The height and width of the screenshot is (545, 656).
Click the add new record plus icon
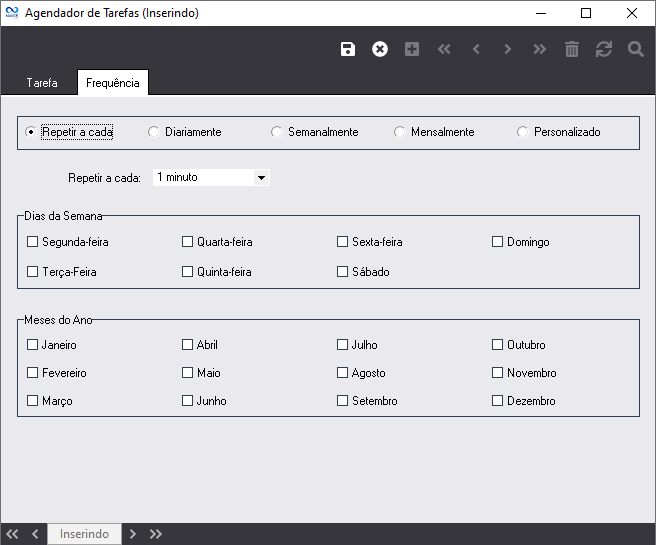(412, 49)
